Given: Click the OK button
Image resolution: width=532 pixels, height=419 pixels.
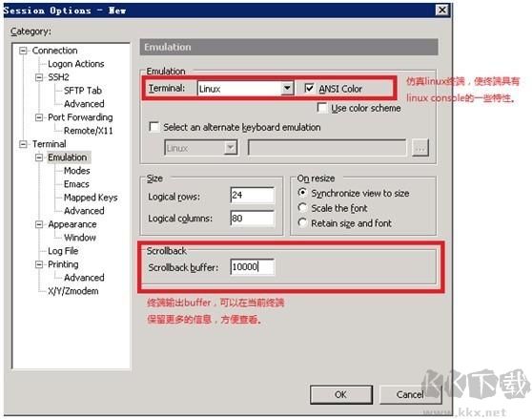Looking at the screenshot, I should point(341,394).
